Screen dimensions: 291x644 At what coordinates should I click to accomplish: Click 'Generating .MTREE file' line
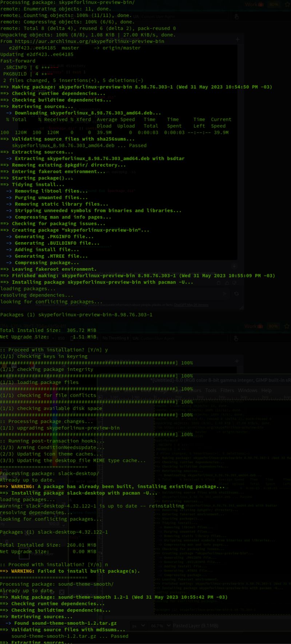click(47, 256)
